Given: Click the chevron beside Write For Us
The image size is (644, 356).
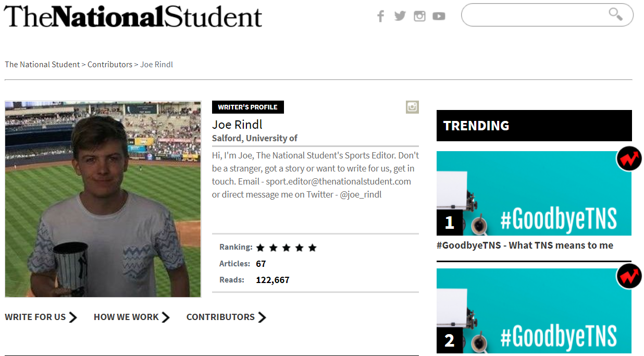Looking at the screenshot, I should click(x=73, y=317).
